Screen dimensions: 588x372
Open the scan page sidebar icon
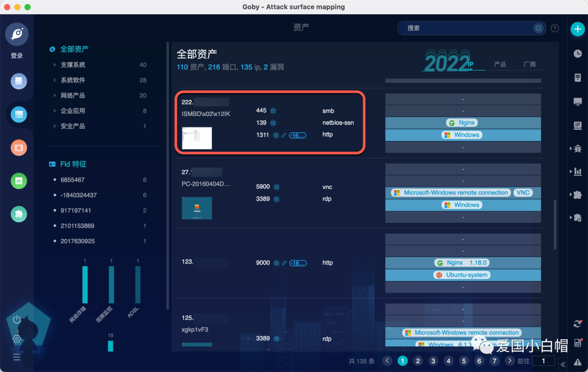(x=19, y=81)
